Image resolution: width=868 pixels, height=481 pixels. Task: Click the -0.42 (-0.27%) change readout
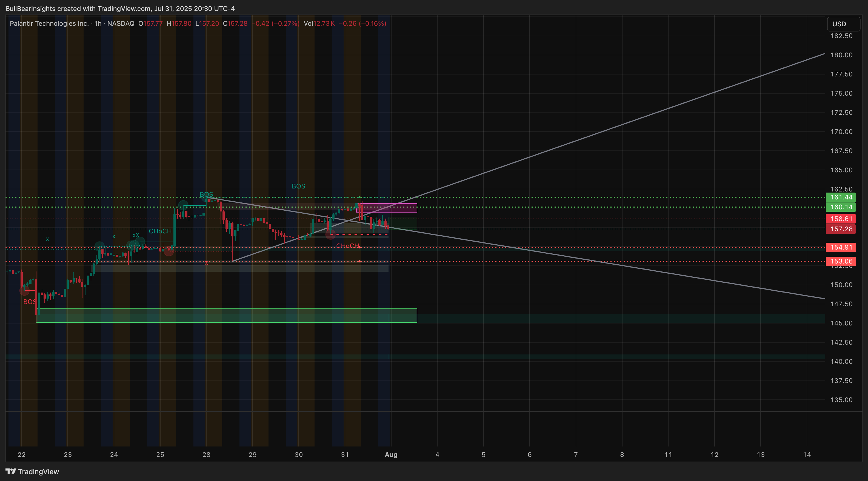coord(275,24)
